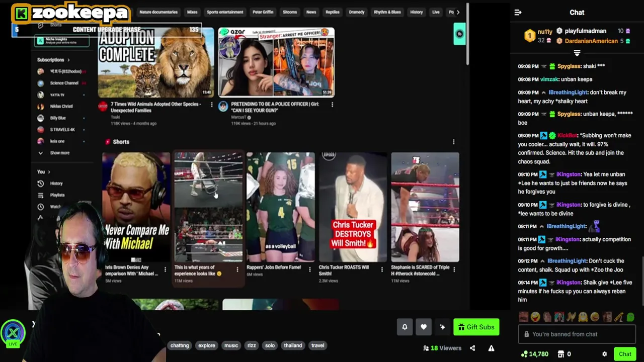644x362 pixels.
Task: Expand the Subscriptions section chevron
Action: pos(68,60)
